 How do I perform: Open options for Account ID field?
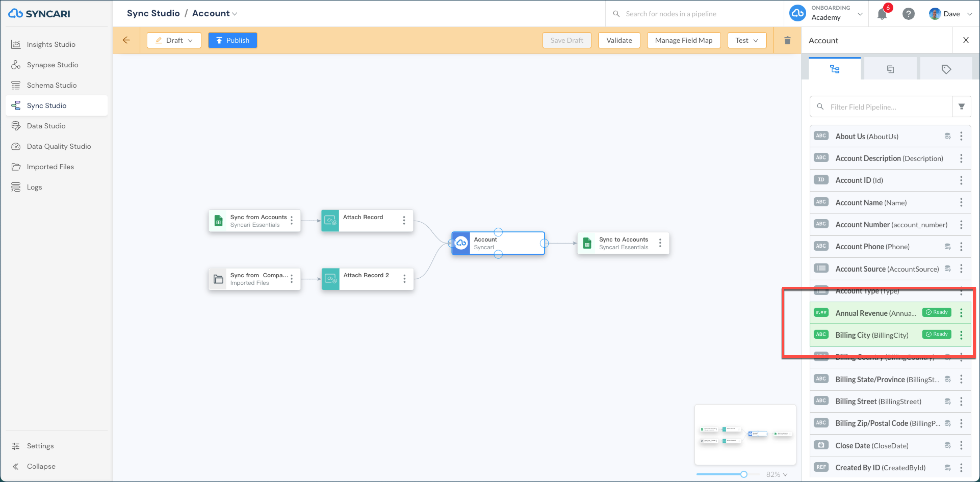pyautogui.click(x=961, y=180)
